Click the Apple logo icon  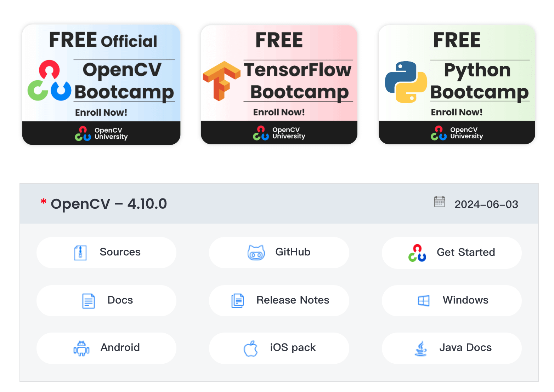[251, 348]
